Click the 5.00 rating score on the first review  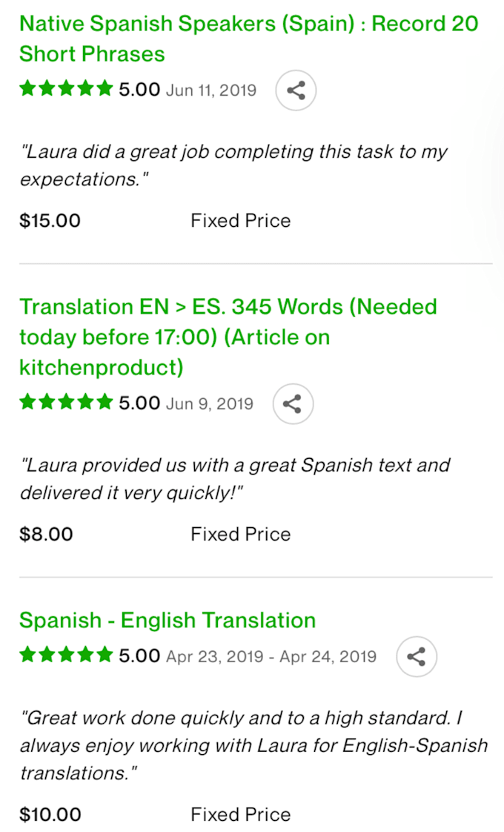139,88
